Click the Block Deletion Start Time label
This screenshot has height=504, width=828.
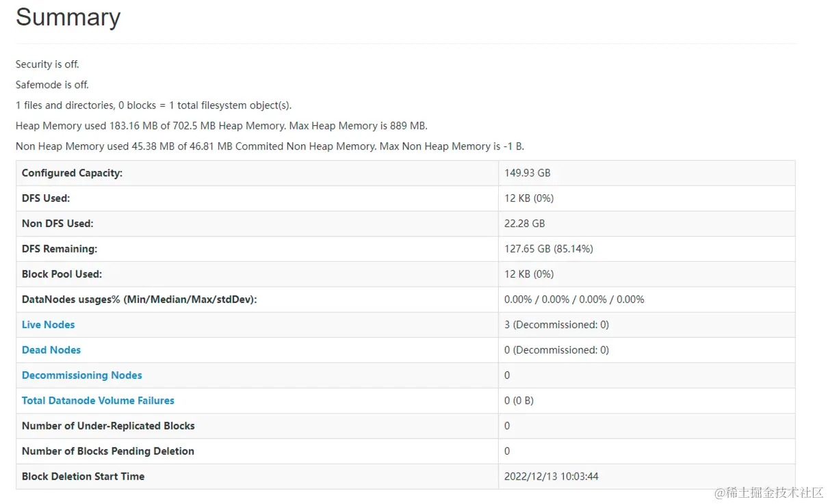(x=83, y=477)
